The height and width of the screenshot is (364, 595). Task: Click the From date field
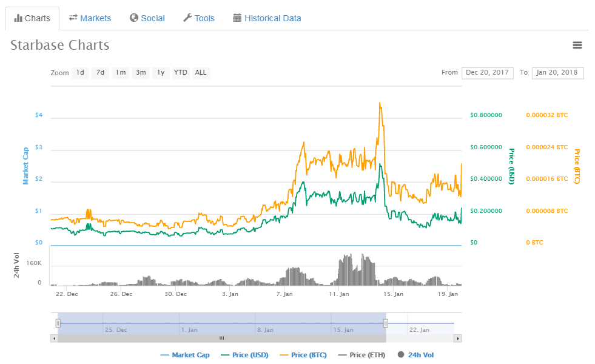pos(487,73)
